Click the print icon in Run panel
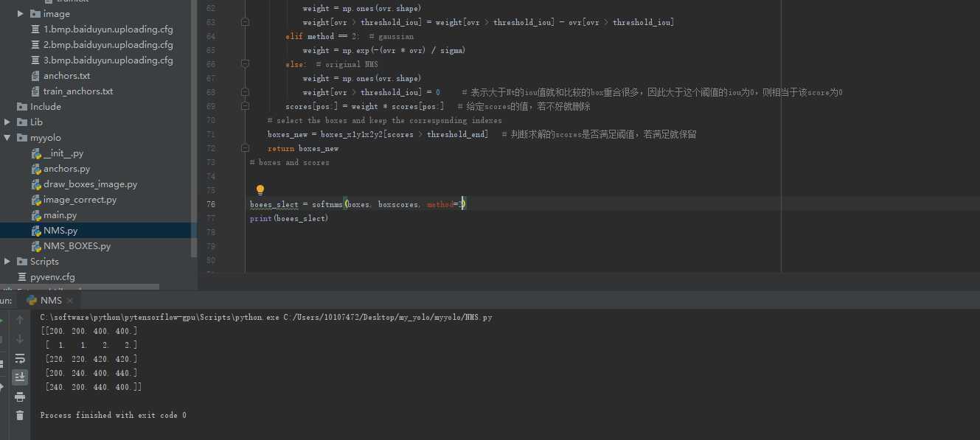Image resolution: width=980 pixels, height=440 pixels. tap(20, 397)
